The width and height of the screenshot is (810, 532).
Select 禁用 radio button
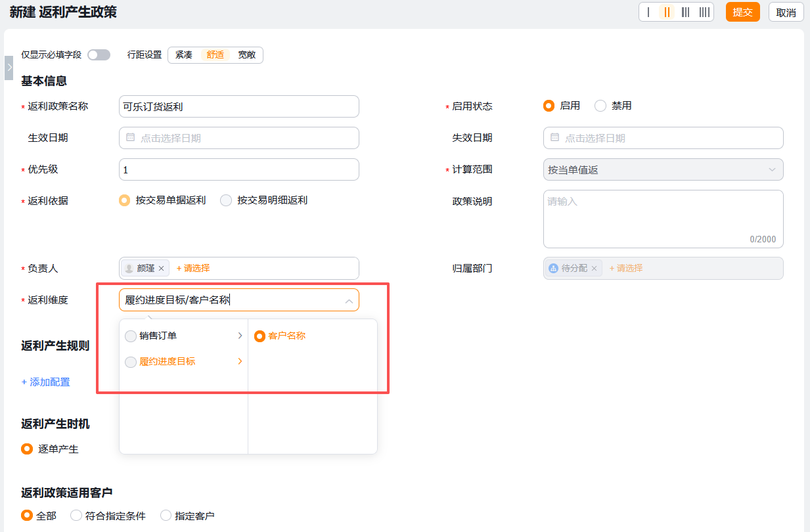(600, 106)
